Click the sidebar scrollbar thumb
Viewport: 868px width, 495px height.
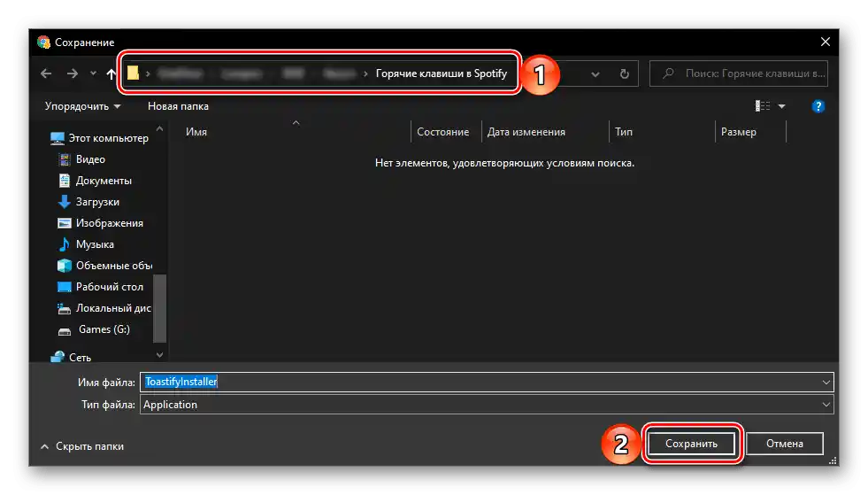pyautogui.click(x=159, y=308)
